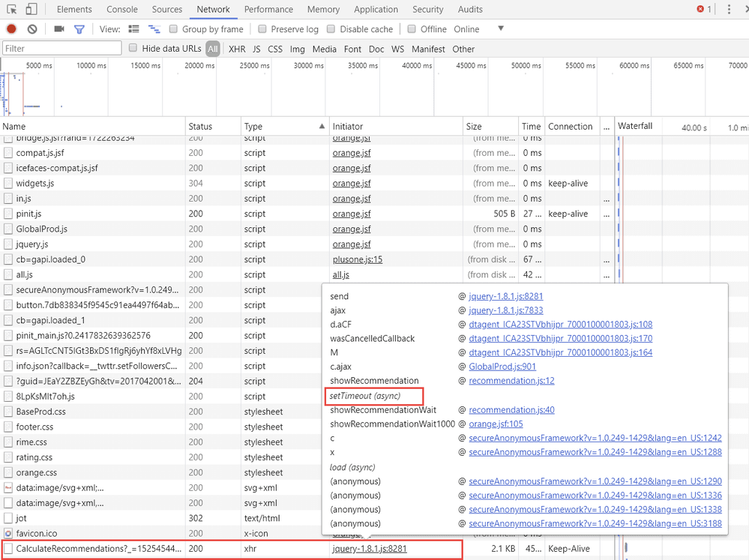Screen dimensions: 749x560
Task: Switch to the Console tab
Action: [121, 10]
